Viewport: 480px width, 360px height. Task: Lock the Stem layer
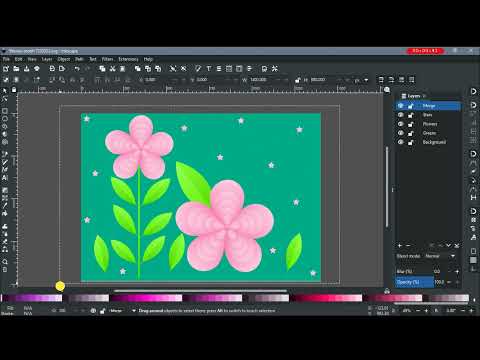point(411,115)
